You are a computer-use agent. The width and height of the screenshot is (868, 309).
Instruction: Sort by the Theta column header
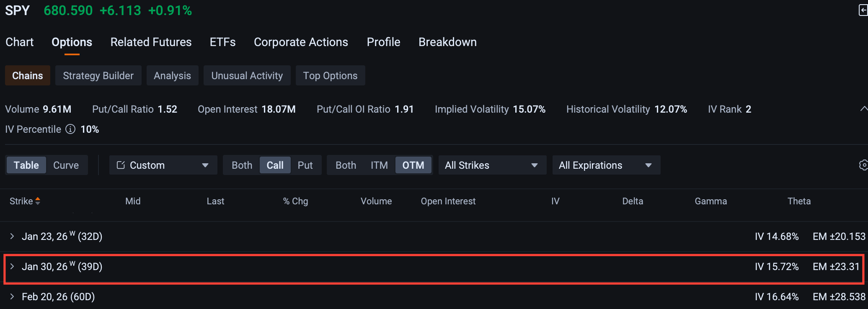(799, 201)
